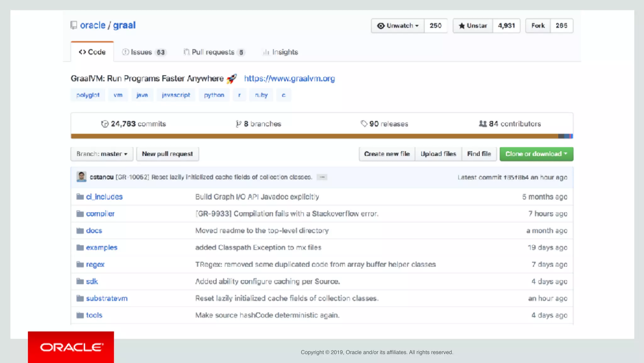Screen dimensions: 644x363
Task: Click the commits clock icon
Action: pyautogui.click(x=105, y=124)
